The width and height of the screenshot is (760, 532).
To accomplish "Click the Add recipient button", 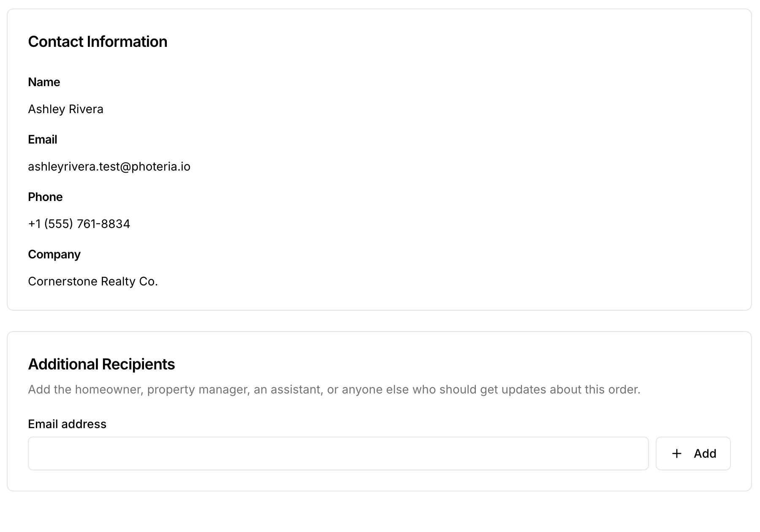I will (693, 453).
